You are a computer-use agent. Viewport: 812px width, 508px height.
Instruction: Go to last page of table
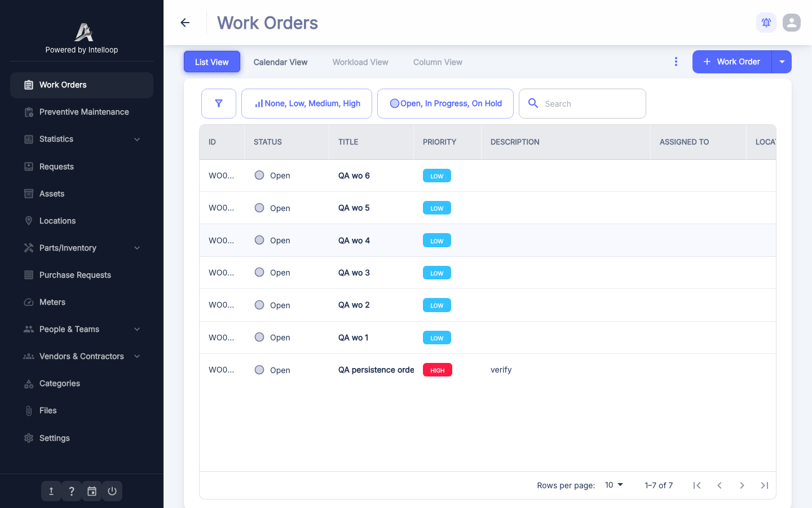tap(765, 485)
